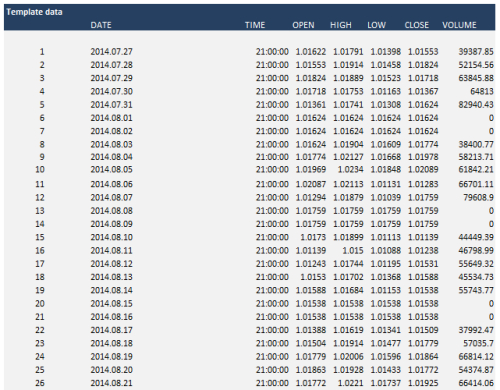
Task: Click volume cell 79608.9
Action: [478, 198]
